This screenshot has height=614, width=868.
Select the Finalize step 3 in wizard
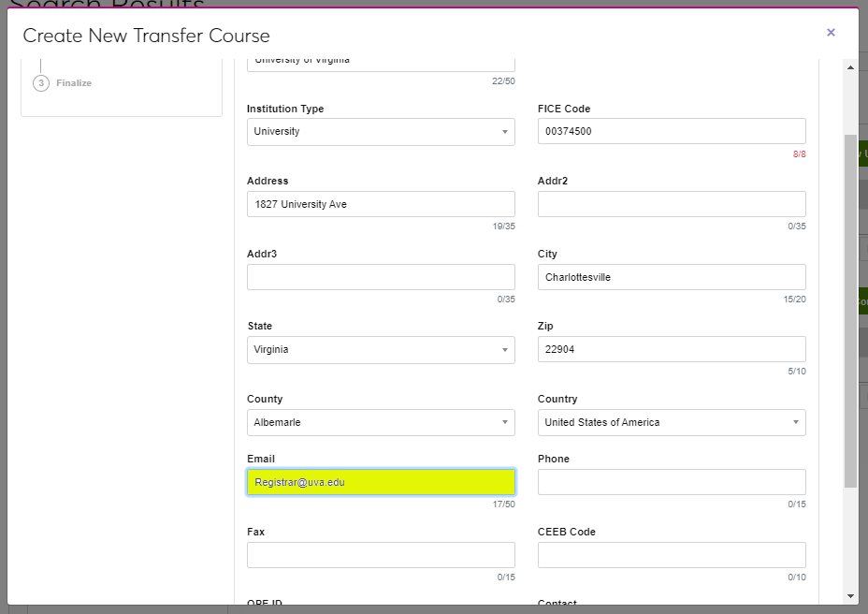(x=63, y=83)
